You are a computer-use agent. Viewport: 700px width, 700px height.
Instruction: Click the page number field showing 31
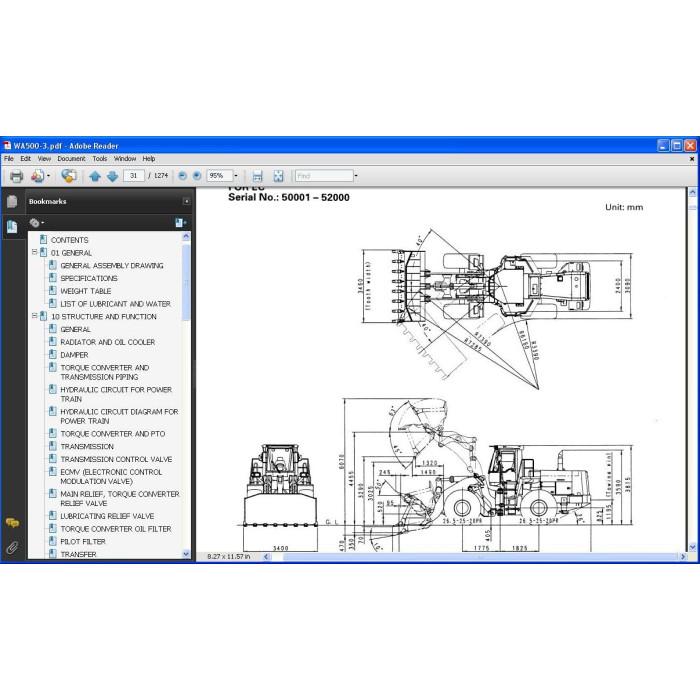click(x=133, y=176)
